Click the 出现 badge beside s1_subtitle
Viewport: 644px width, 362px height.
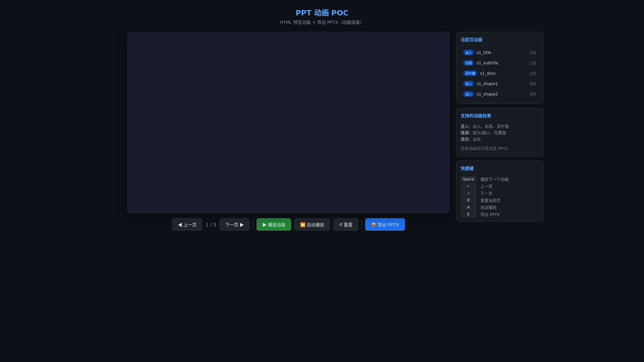469,63
